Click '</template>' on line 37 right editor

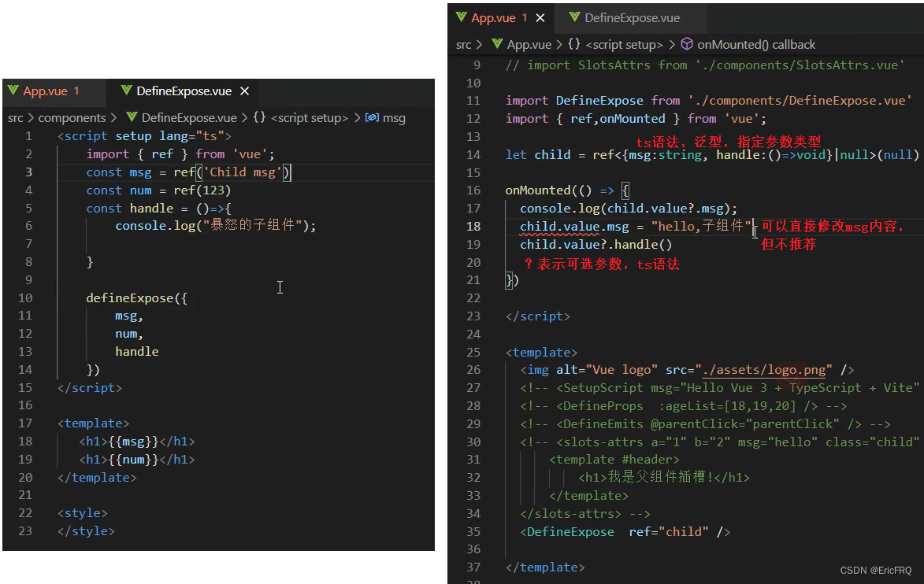coord(545,567)
